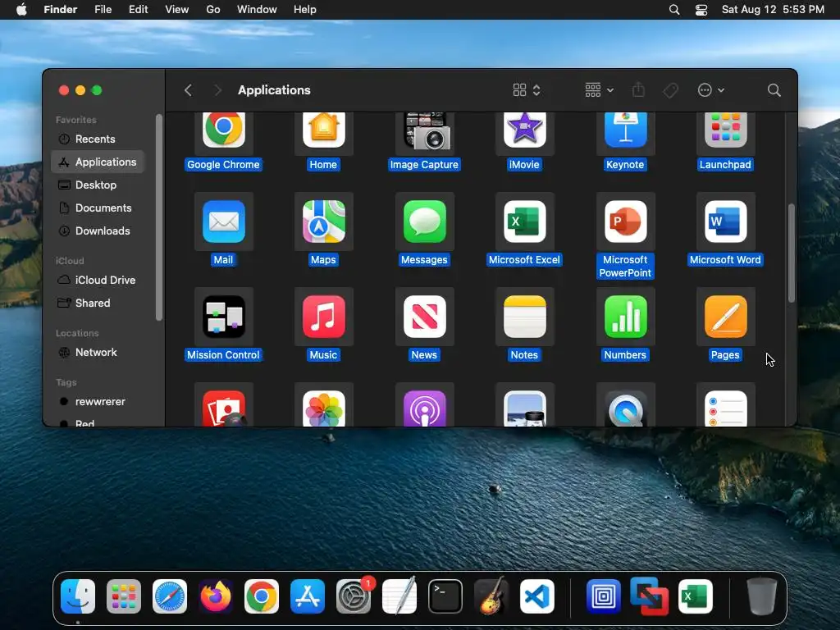Open Control Center in the menu bar
Screen dimensions: 840x630
click(701, 10)
